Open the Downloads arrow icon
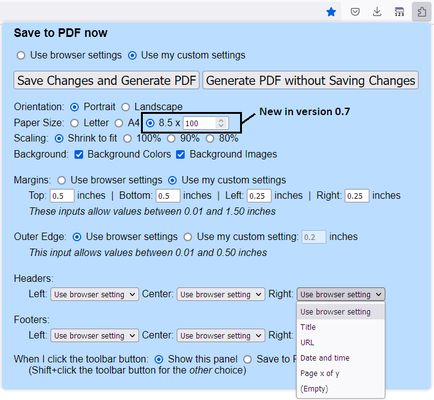This screenshot has width=434, height=400. click(377, 12)
